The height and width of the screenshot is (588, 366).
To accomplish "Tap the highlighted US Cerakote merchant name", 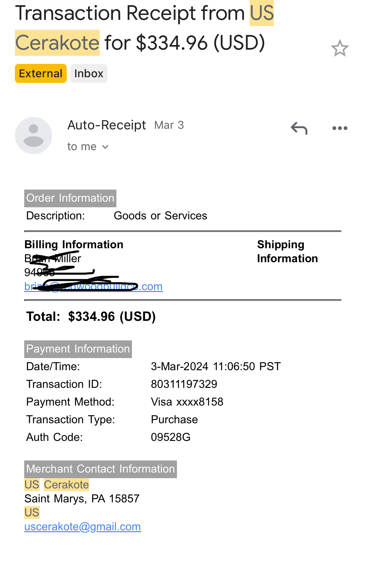I will click(x=57, y=485).
